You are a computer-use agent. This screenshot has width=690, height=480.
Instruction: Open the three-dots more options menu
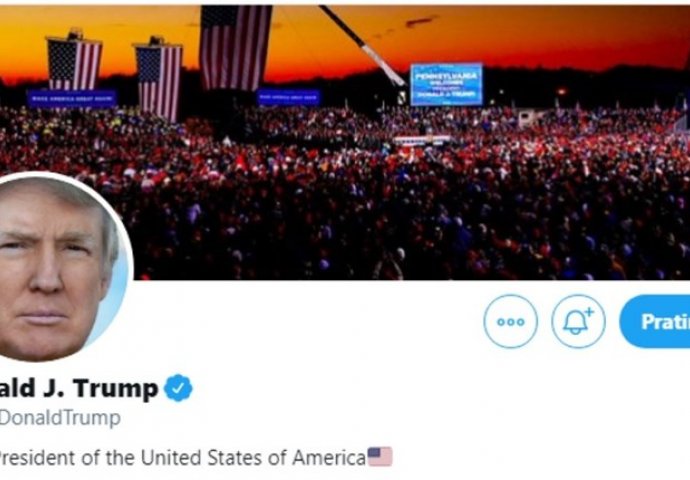tap(510, 322)
